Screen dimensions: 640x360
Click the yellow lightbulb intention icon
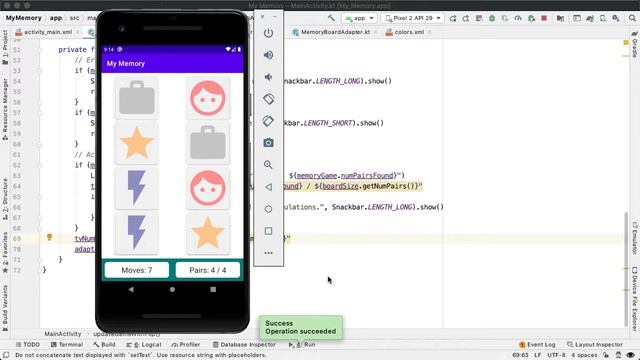click(49, 237)
